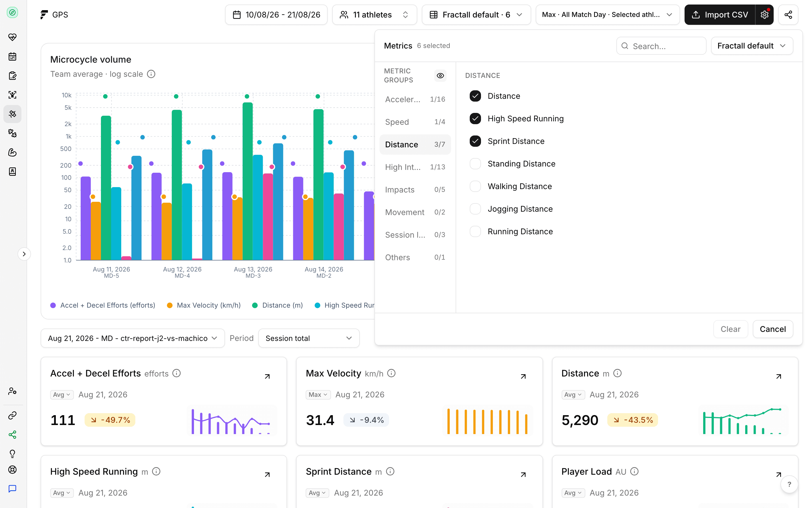Open Accel + Decel Efforts card arrow
Screen dimensions: 812x508
[x=267, y=376]
